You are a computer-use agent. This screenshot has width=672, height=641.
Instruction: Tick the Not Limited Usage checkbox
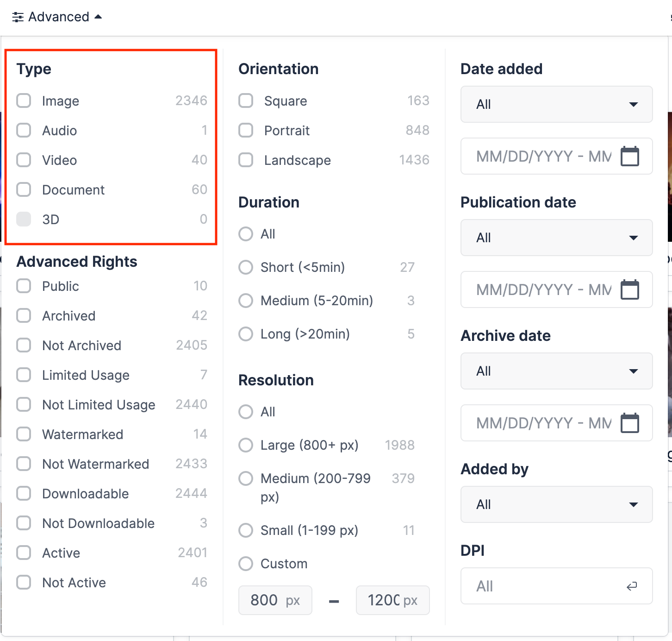point(24,404)
